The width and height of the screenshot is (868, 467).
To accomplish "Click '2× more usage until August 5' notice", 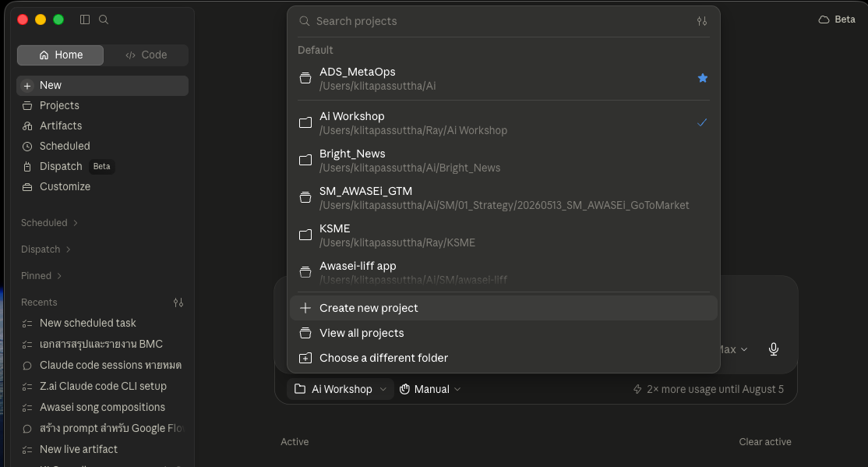I will pyautogui.click(x=708, y=390).
